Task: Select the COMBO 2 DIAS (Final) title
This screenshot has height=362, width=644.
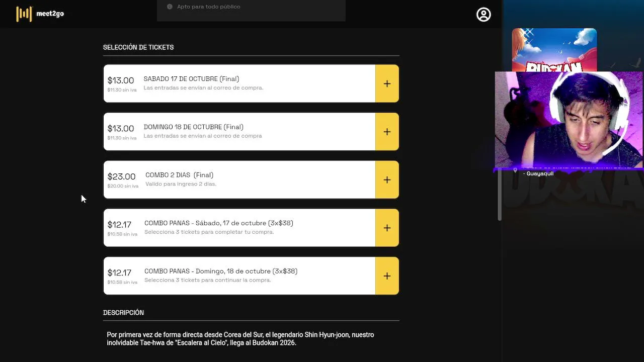Action: (x=179, y=175)
